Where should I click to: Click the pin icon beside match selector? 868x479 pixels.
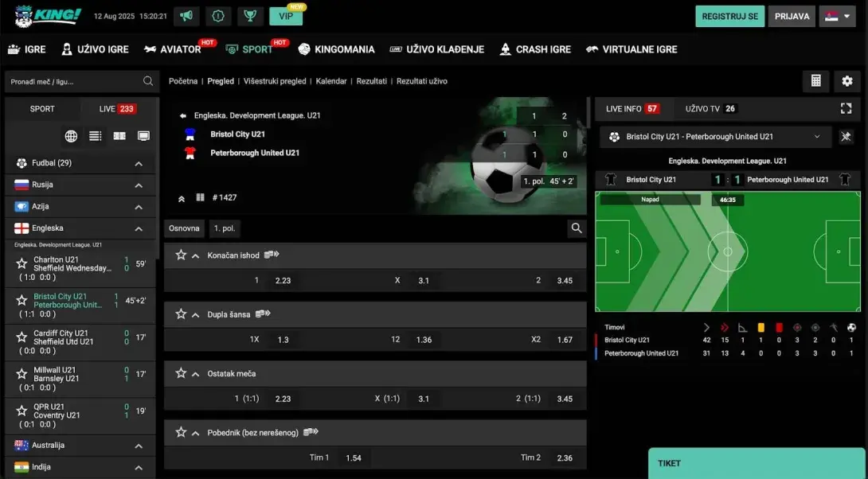click(x=846, y=137)
